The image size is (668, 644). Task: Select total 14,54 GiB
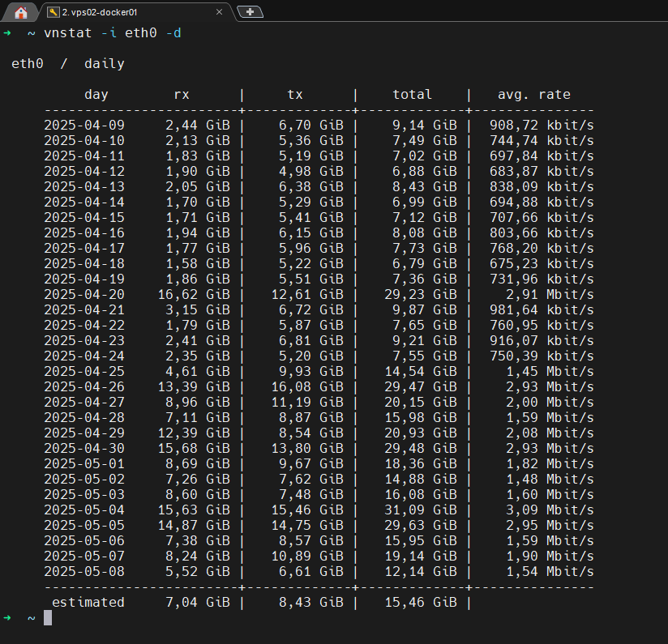(x=421, y=371)
